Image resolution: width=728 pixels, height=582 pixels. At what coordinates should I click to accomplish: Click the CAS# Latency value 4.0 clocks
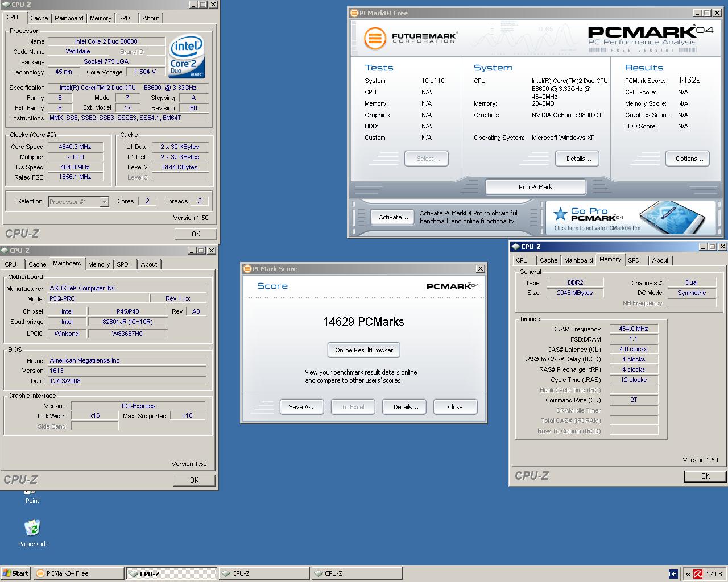click(x=634, y=349)
